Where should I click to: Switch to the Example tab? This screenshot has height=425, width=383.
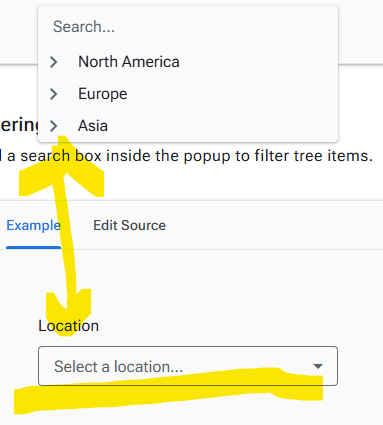click(x=33, y=225)
